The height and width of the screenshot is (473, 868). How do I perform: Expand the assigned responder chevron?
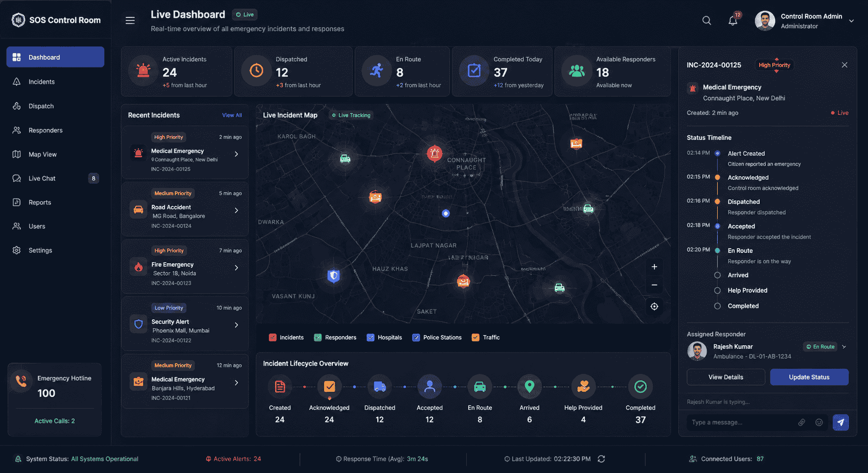click(844, 347)
